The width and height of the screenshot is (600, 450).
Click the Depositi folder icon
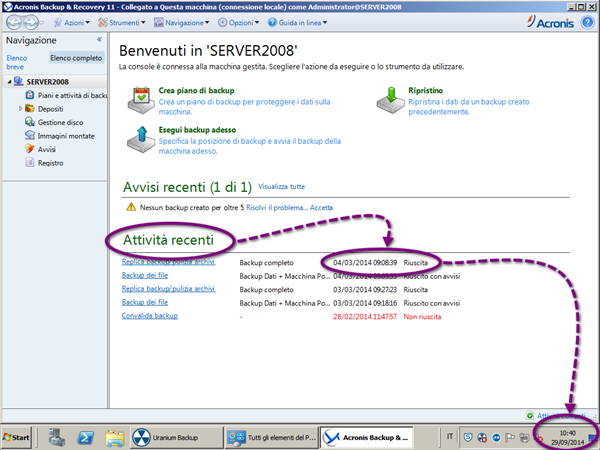click(x=30, y=109)
